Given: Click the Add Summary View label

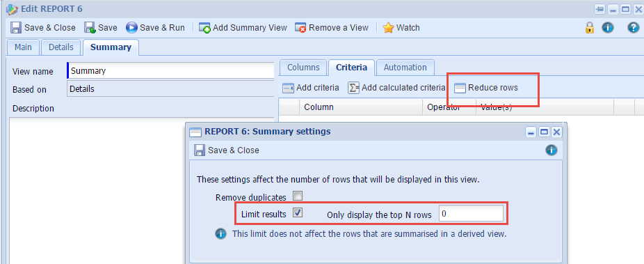Looking at the screenshot, I should pos(250,28).
